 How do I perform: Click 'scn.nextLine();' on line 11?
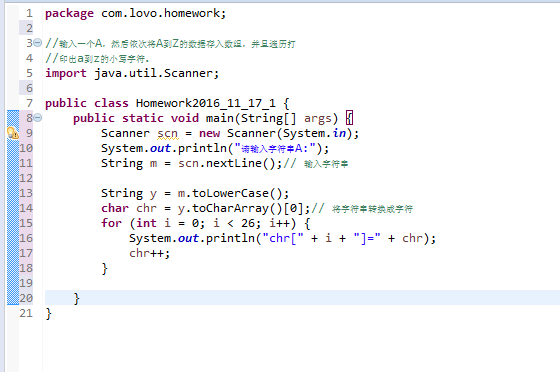(x=230, y=164)
